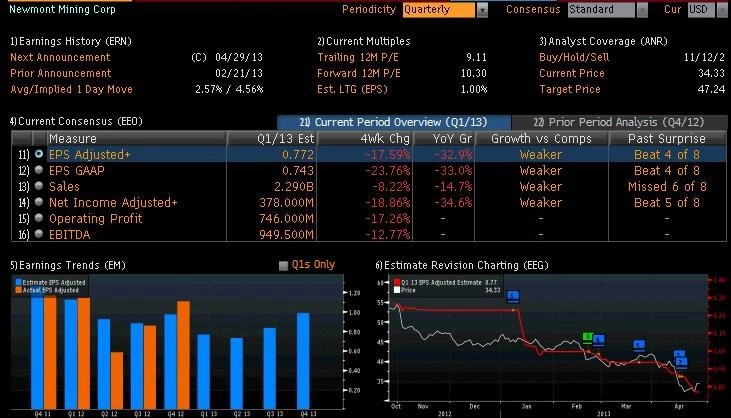Open Analyst Coverage (ANR) section
731x418 pixels.
pyautogui.click(x=603, y=41)
